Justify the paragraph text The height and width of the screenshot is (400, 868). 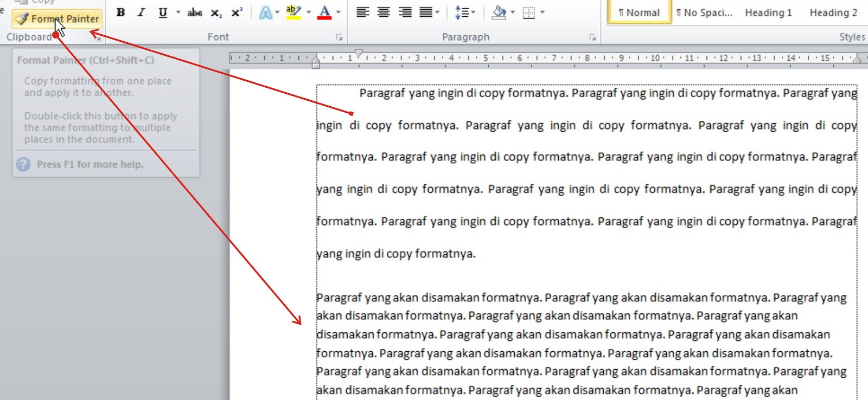[x=426, y=12]
